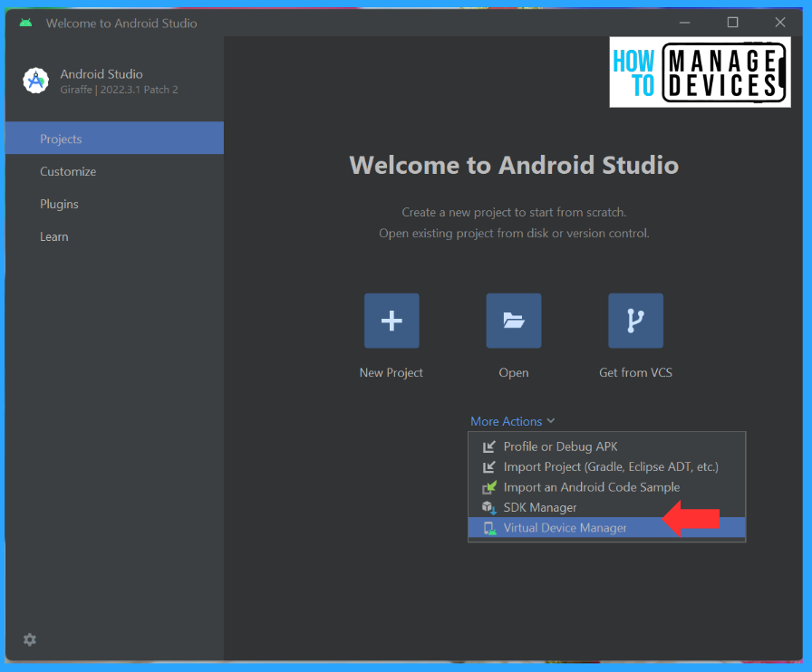The height and width of the screenshot is (672, 812).
Task: Launch Virtual Device Manager from the menu
Action: point(606,528)
